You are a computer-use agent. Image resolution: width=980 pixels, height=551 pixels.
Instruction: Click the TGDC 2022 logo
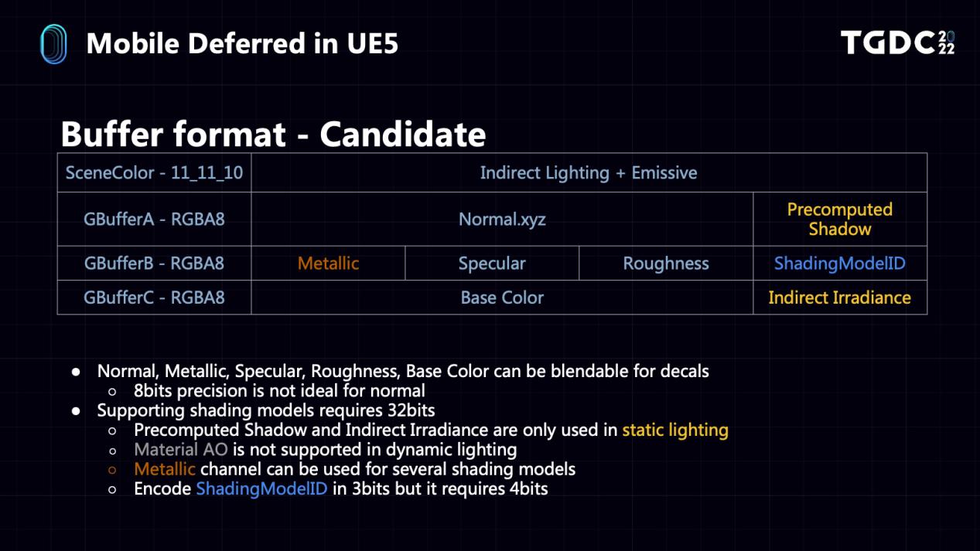[x=898, y=43]
